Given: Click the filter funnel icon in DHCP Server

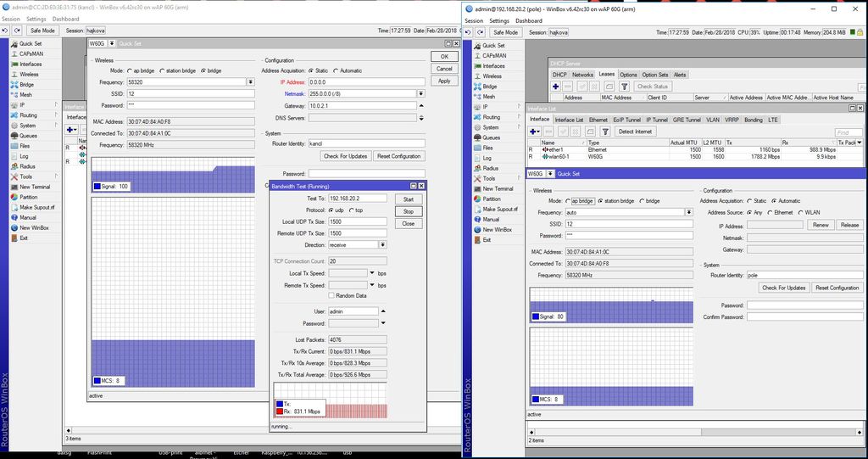Looking at the screenshot, I should [624, 87].
